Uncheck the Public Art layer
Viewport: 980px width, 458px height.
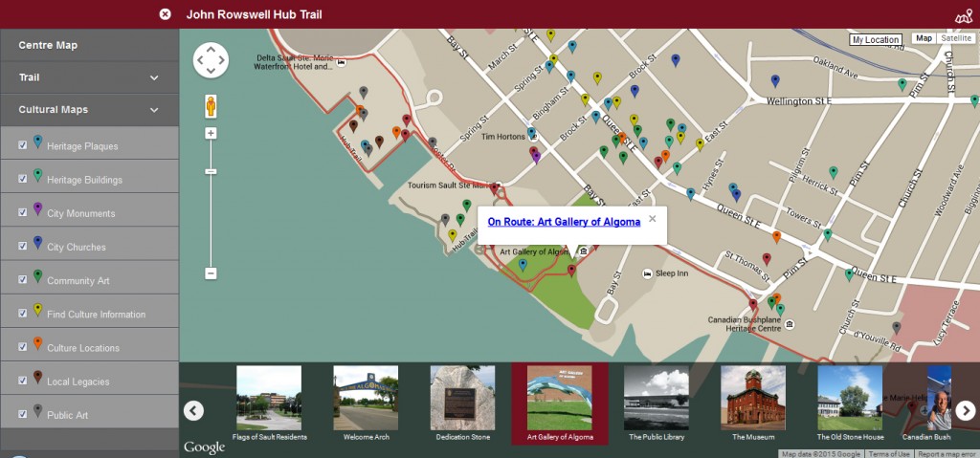(x=23, y=414)
